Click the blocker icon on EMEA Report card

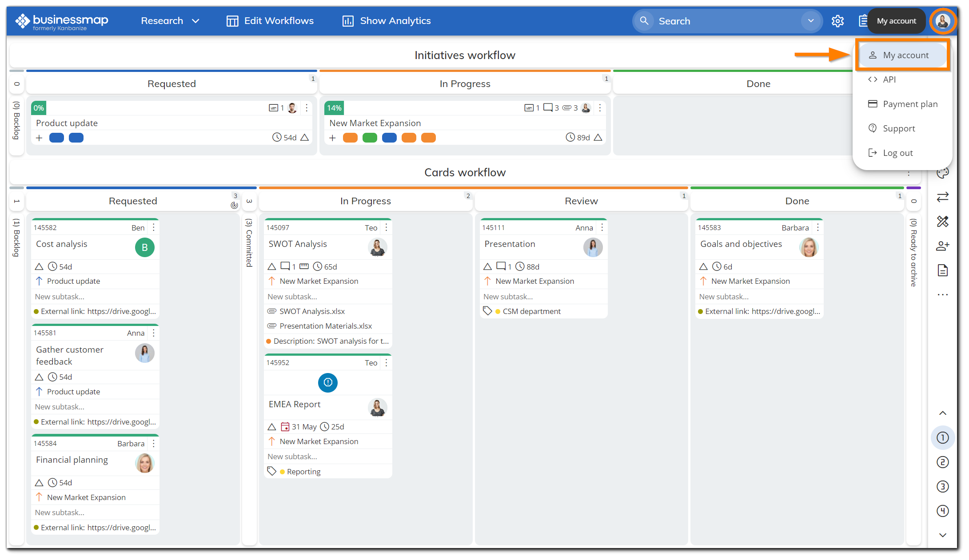(327, 382)
